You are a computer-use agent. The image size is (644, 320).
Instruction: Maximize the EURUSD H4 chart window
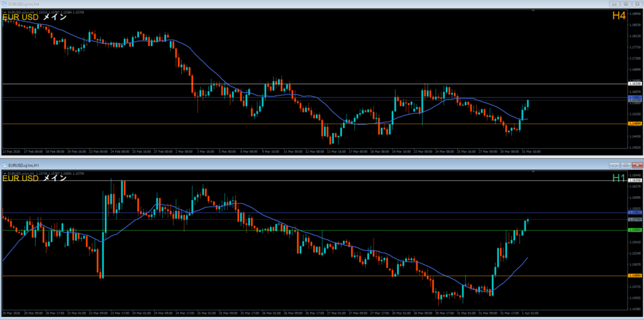(626, 3)
